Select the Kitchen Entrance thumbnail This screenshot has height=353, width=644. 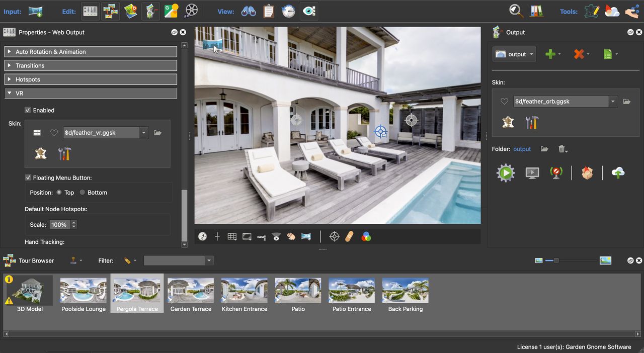(x=245, y=294)
